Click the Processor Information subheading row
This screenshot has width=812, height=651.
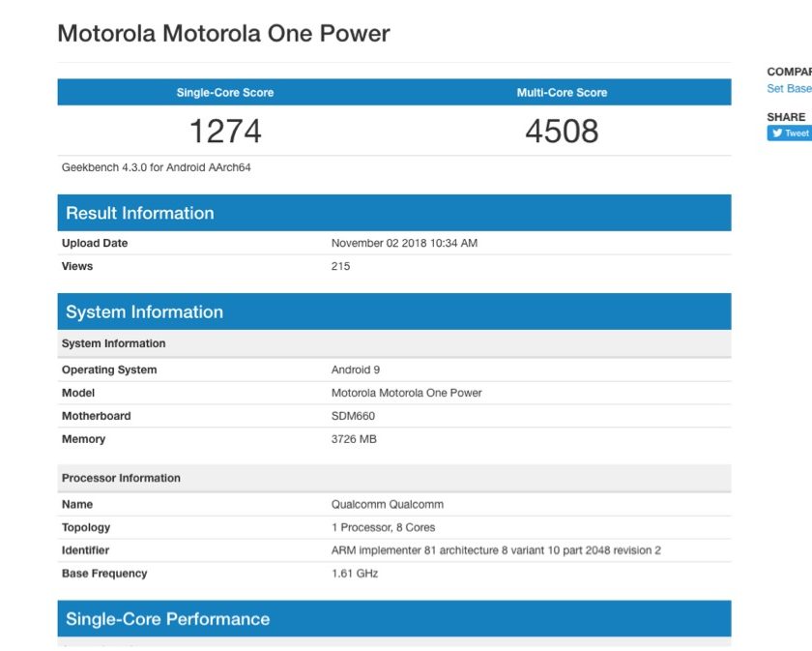(121, 478)
